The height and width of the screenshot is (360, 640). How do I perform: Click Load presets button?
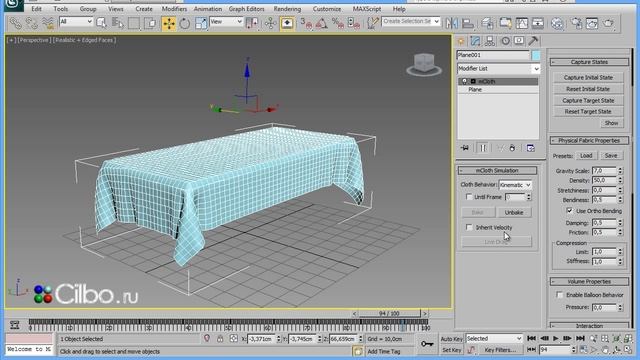(586, 156)
